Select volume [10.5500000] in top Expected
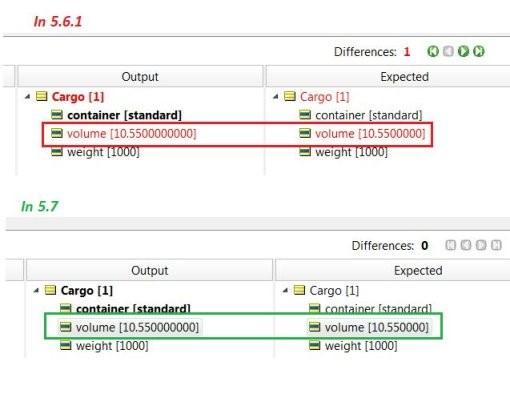The image size is (510, 402). tap(370, 134)
